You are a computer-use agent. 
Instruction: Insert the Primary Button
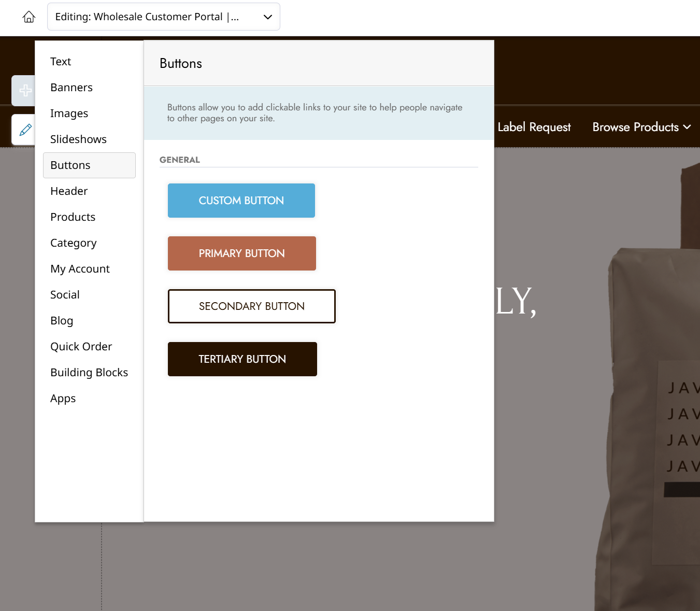point(242,253)
